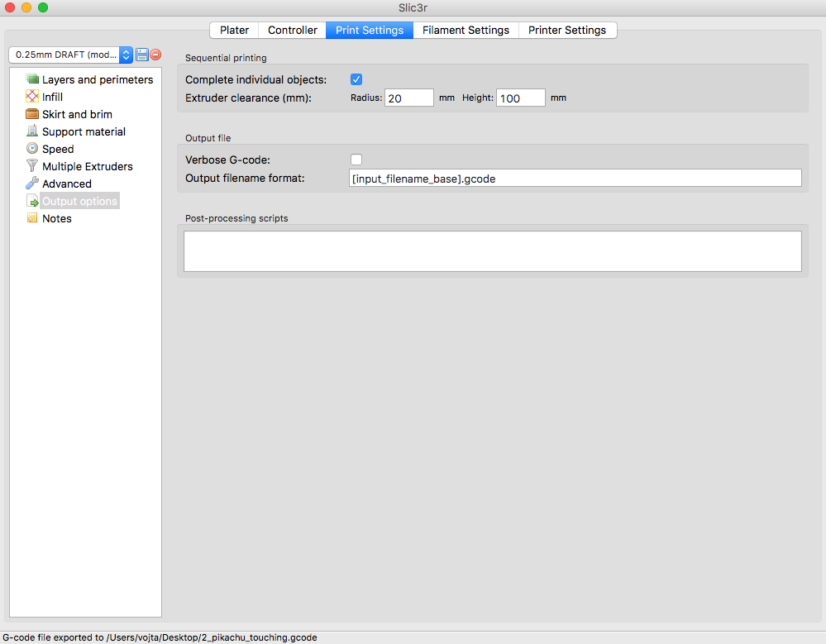
Task: Open the 0.25mm DRAFT preset dropdown
Action: (x=70, y=55)
